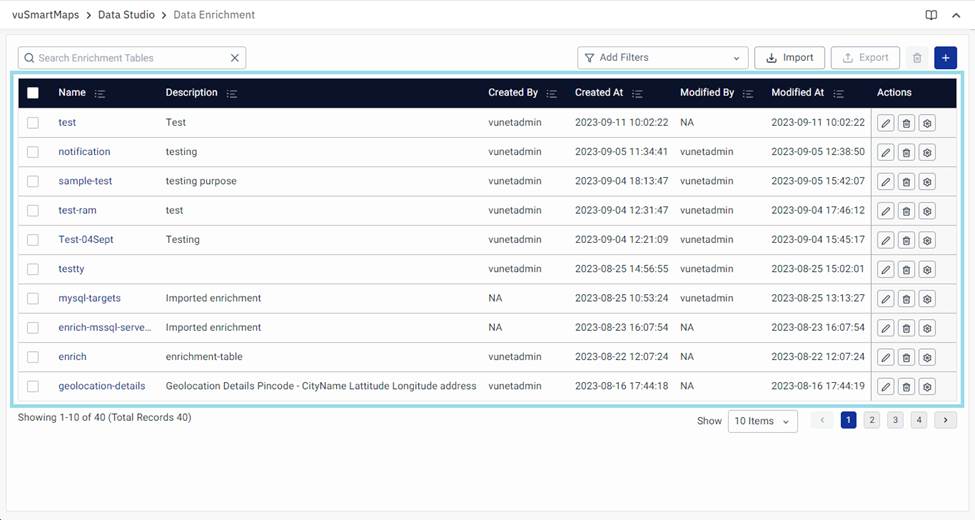Click into Search Enrichment Tables field
Screen dimensions: 975x520
[x=130, y=58]
